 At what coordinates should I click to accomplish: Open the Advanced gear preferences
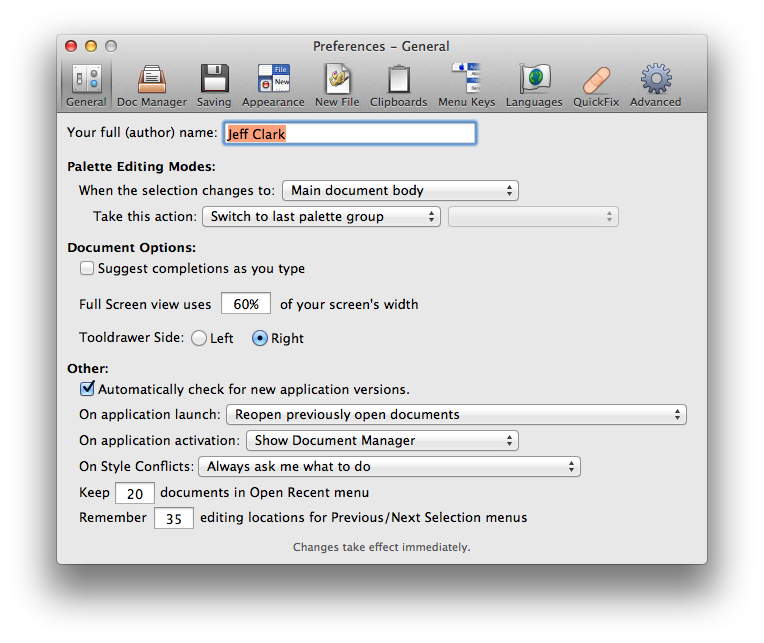point(655,85)
